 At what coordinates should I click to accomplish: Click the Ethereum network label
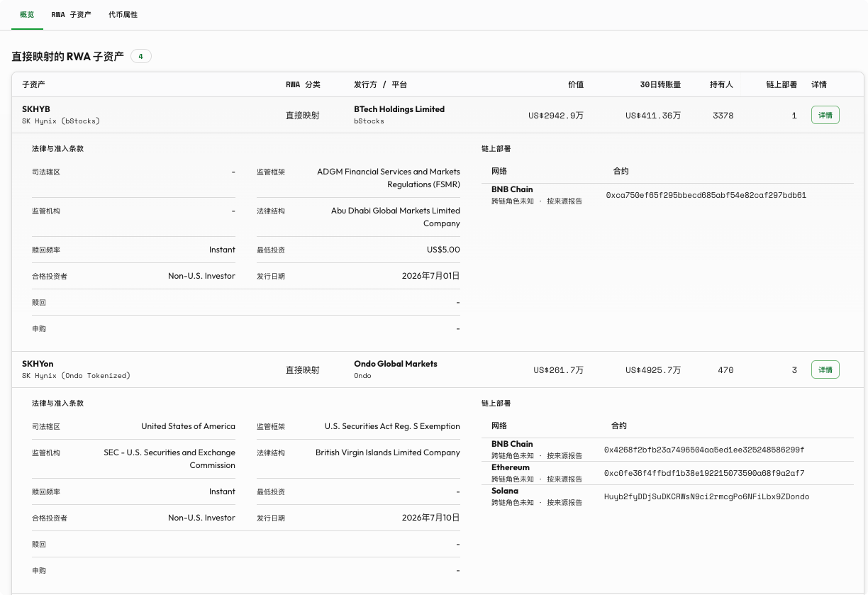coord(511,467)
